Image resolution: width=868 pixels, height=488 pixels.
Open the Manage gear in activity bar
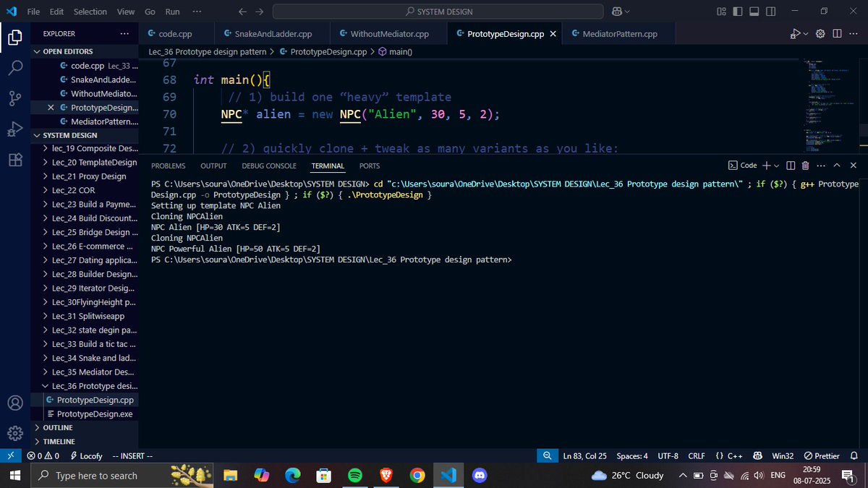point(14,433)
